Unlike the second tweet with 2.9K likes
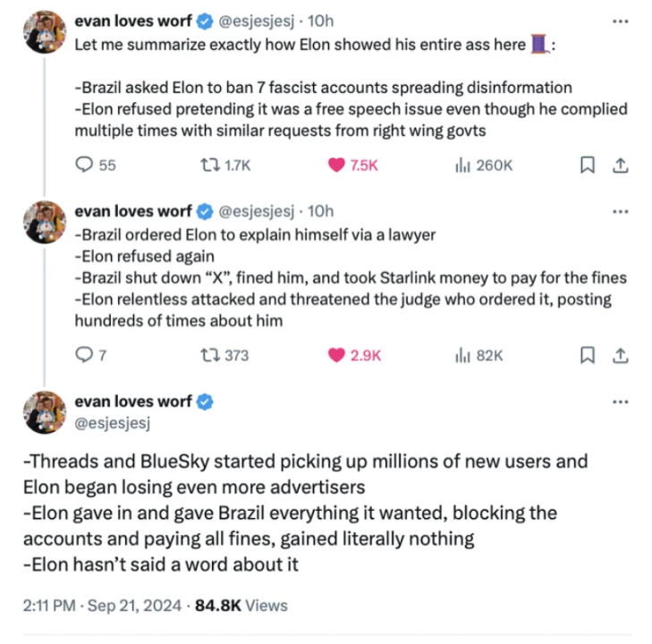 click(x=337, y=355)
